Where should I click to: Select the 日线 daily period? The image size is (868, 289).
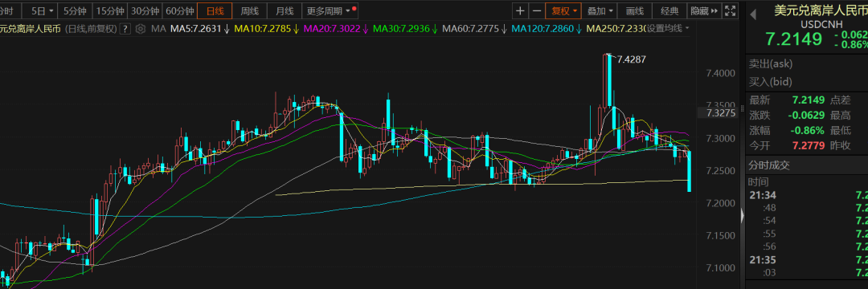pyautogui.click(x=215, y=10)
